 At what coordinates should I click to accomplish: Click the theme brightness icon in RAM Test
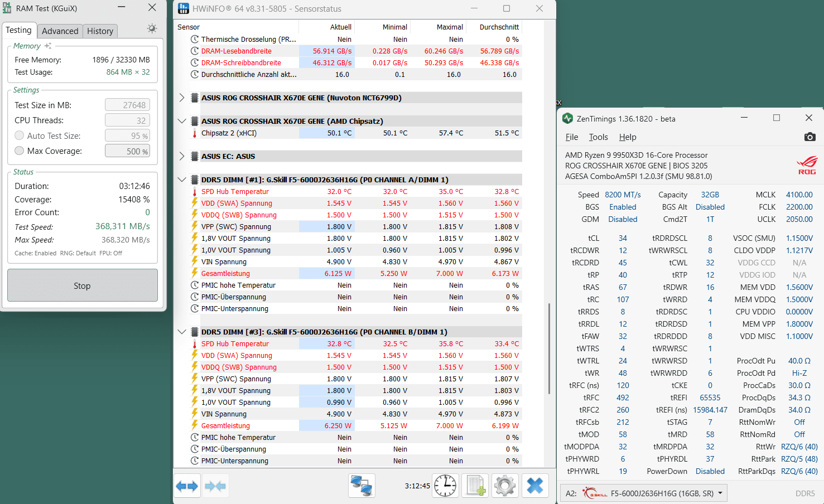coord(152,28)
